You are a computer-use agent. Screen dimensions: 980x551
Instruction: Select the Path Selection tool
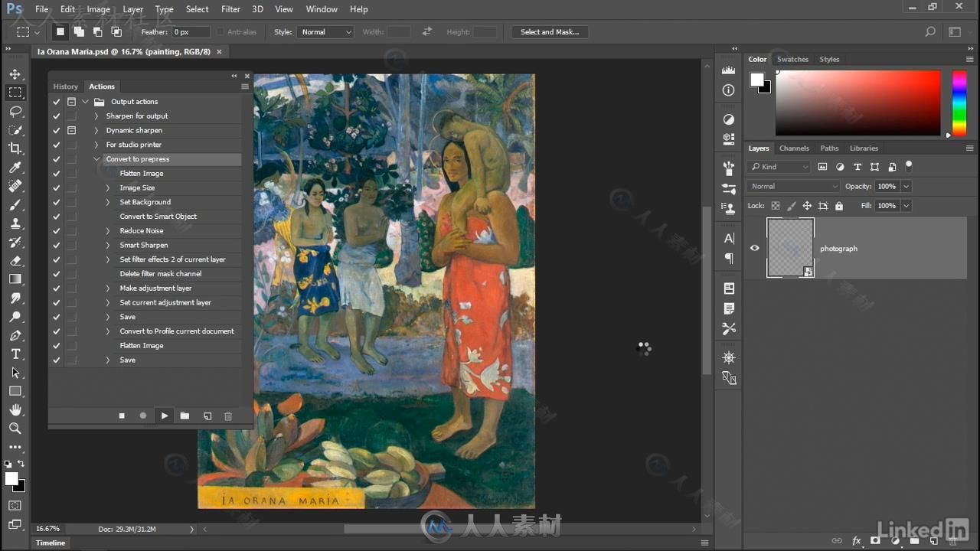[15, 373]
